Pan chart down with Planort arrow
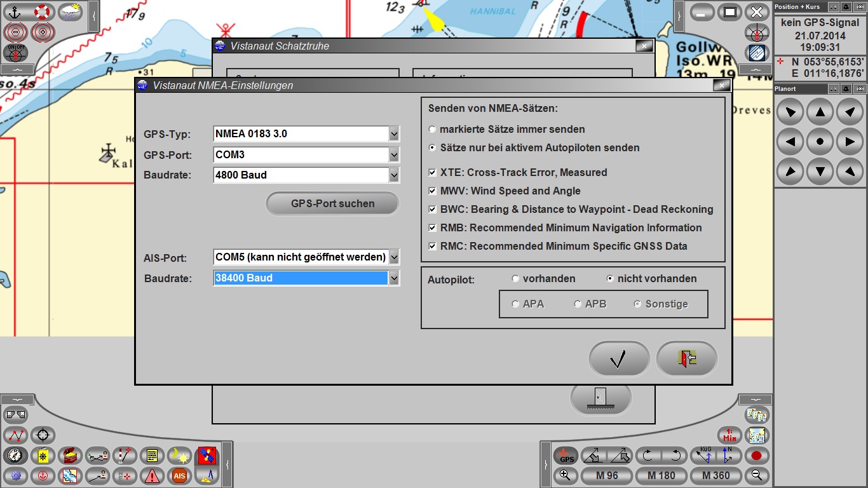 coord(820,171)
